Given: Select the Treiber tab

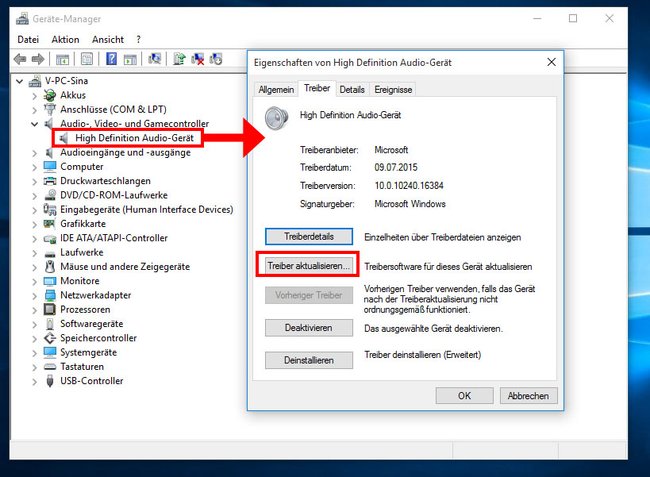Looking at the screenshot, I should [x=317, y=88].
